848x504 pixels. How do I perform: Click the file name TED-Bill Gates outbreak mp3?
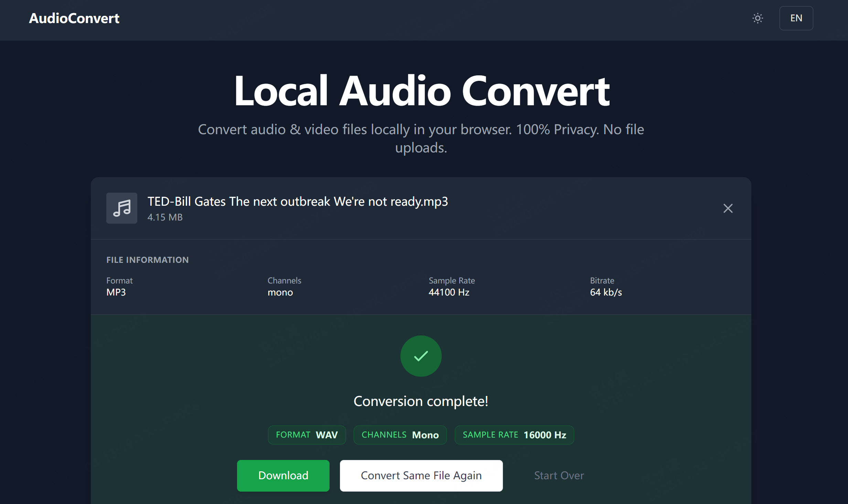[x=298, y=201]
